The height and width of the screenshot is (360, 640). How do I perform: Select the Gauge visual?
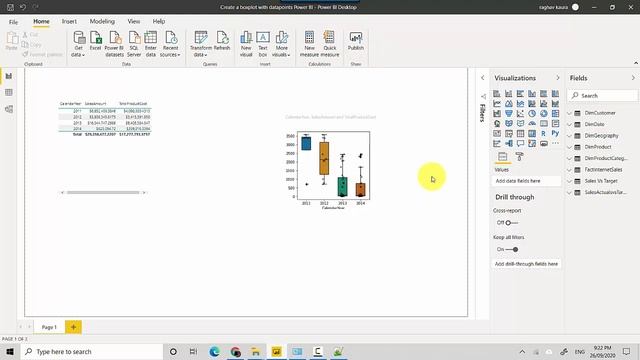[x=532, y=123]
